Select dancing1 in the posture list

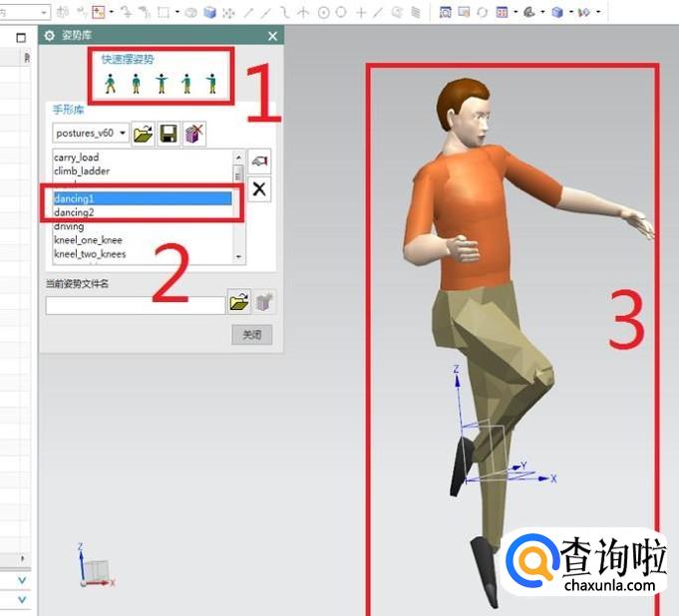pyautogui.click(x=143, y=199)
